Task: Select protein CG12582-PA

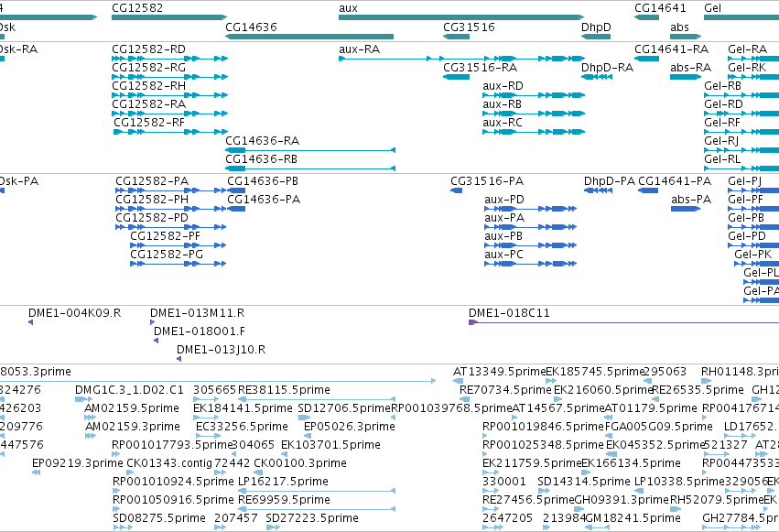Action: [x=170, y=190]
